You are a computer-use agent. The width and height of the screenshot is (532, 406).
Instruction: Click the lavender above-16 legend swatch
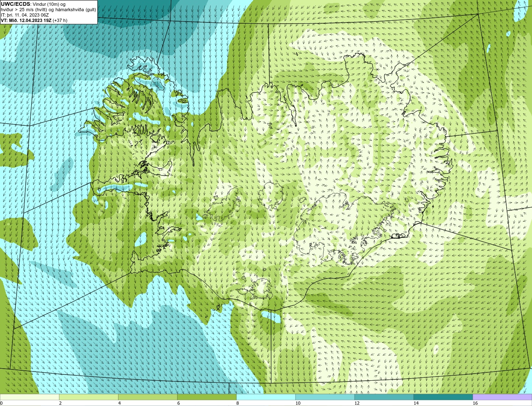(502, 397)
